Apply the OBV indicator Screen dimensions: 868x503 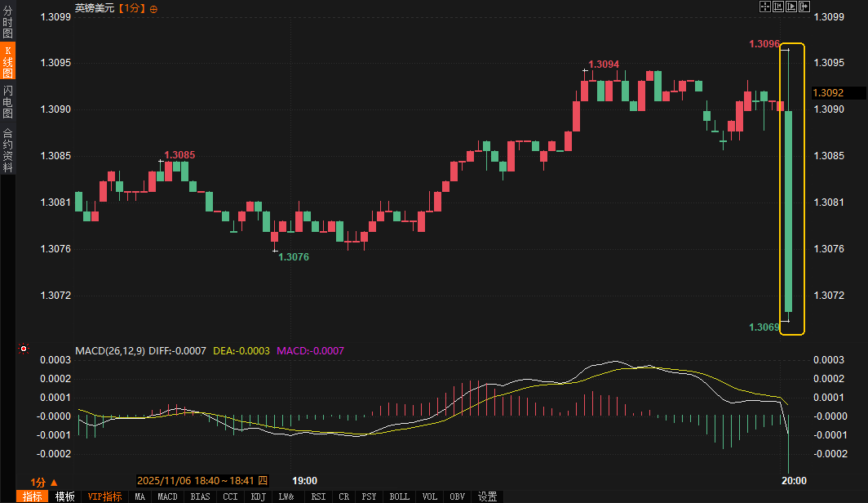point(457,496)
